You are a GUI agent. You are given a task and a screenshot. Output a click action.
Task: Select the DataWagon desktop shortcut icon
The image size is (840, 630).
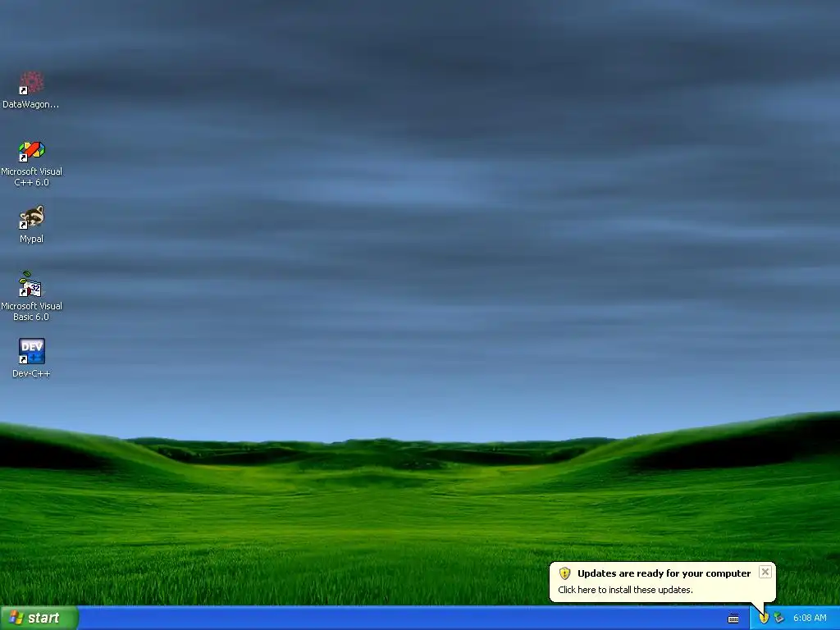pyautogui.click(x=32, y=83)
